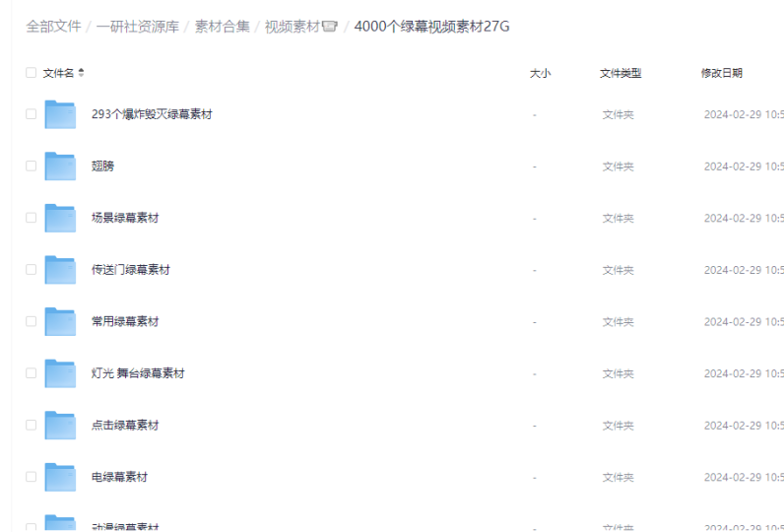Viewport: 784px width, 532px height.
Task: Click 文件夹 type of 翅膀 row
Action: click(x=618, y=166)
